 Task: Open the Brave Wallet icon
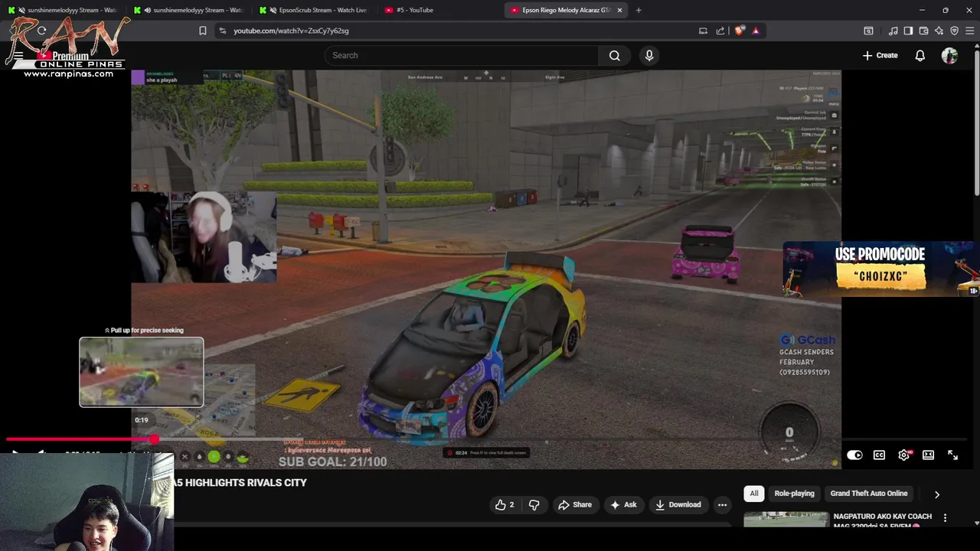pyautogui.click(x=923, y=31)
